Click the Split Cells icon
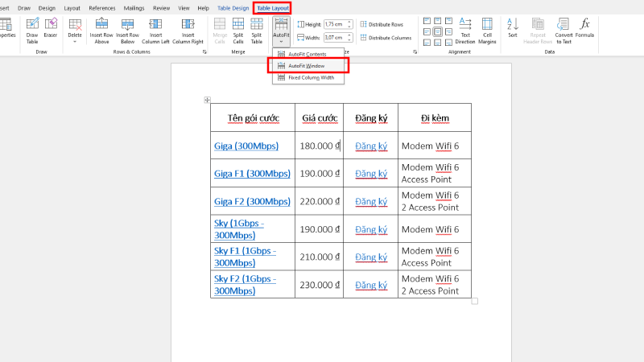The image size is (644, 362). [x=237, y=29]
